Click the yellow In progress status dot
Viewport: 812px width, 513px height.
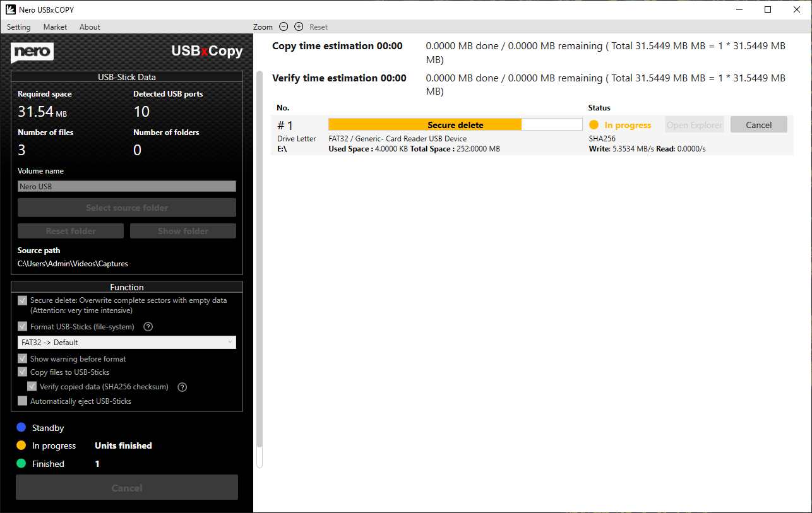[x=594, y=125]
